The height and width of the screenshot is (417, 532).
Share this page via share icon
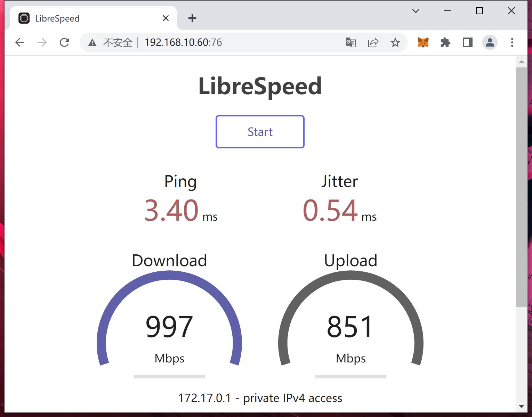(x=373, y=42)
